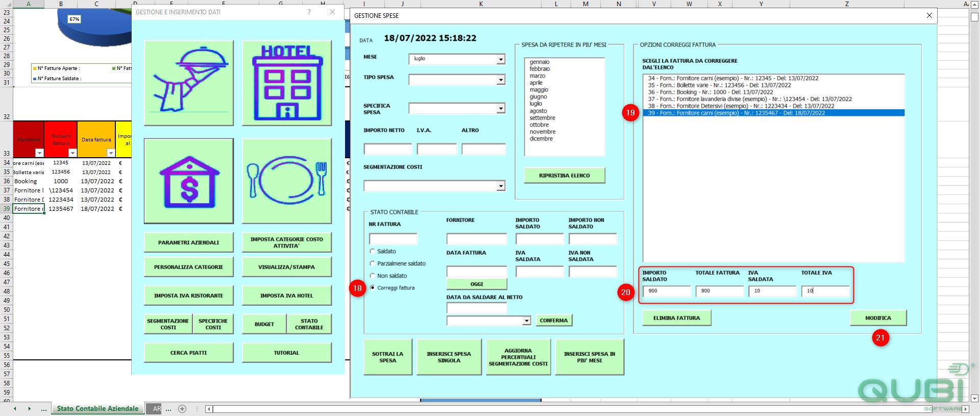This screenshot has height=416, width=980.
Task: Click the help question mark icon
Action: tap(309, 12)
